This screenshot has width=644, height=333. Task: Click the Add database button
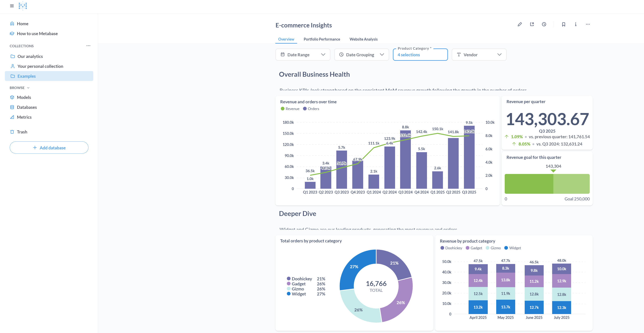click(x=49, y=148)
